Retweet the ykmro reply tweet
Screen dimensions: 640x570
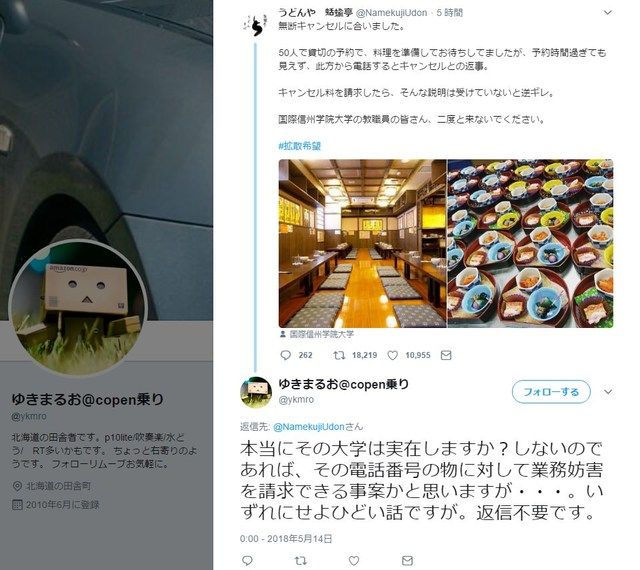coord(300,561)
